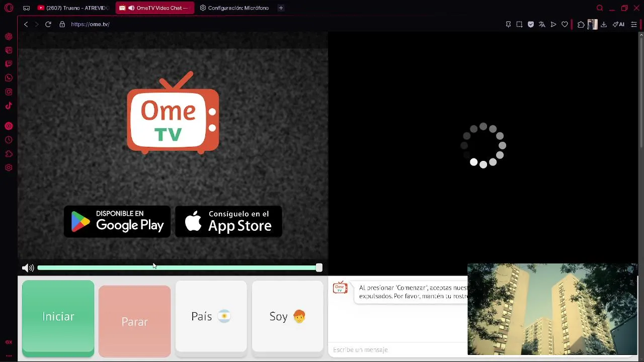Viewport: 644px width, 362px height.
Task: Click the chat rules message text
Action: click(x=413, y=292)
